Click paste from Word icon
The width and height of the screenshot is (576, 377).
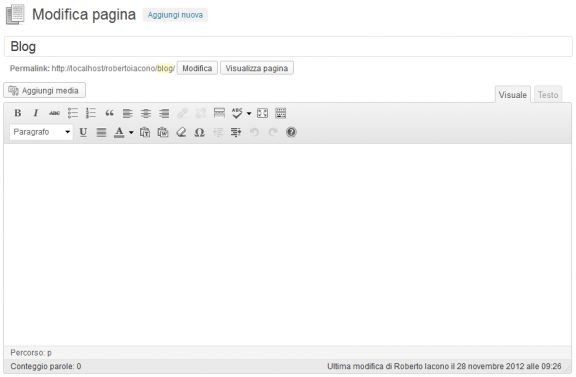pyautogui.click(x=163, y=132)
